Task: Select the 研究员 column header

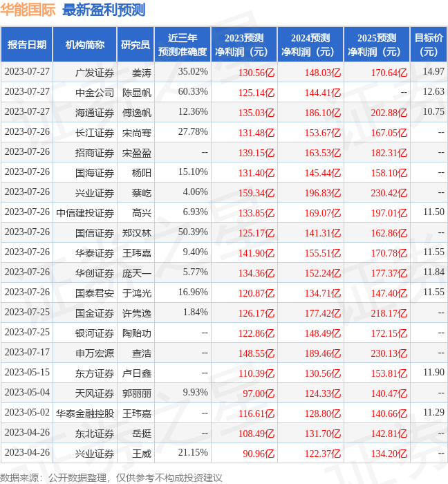Action: coord(136,44)
